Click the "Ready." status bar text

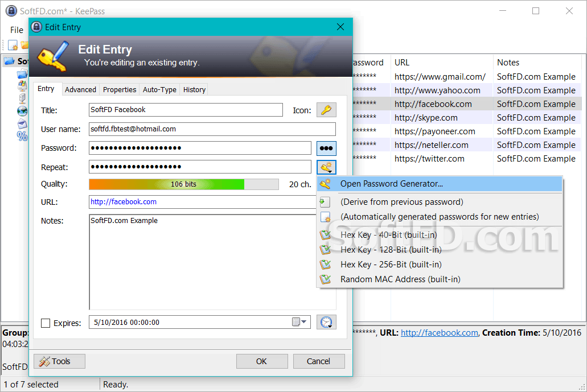coord(116,385)
